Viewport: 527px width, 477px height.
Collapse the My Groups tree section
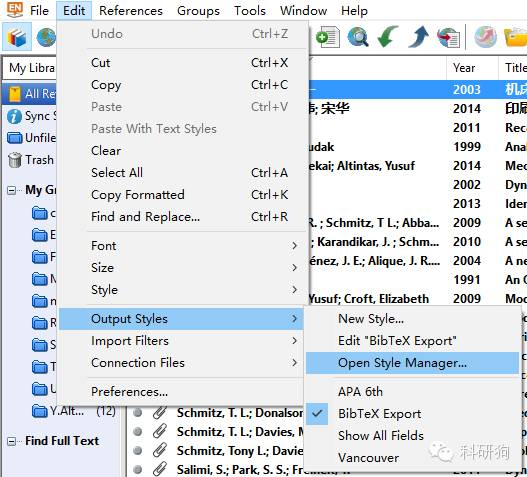pos(11,190)
